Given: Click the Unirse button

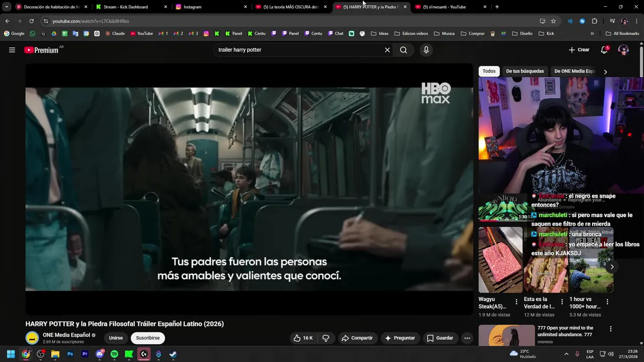Looking at the screenshot, I should point(116,338).
